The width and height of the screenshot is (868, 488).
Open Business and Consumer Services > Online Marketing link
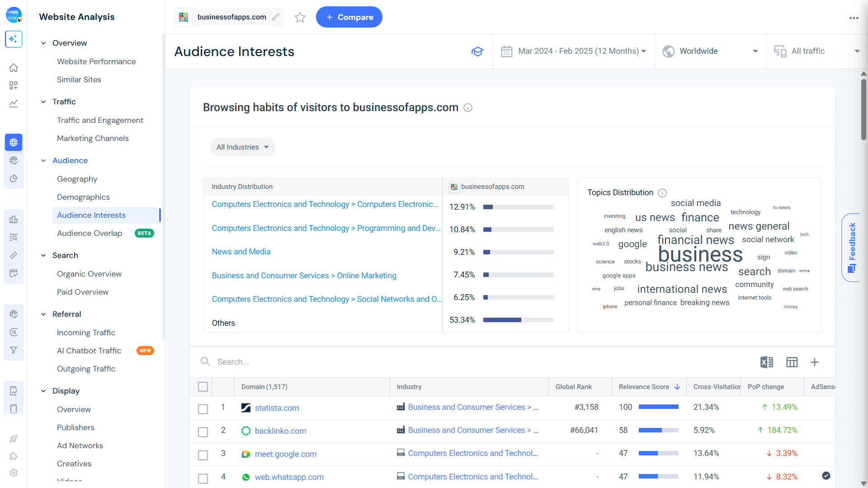pos(304,276)
